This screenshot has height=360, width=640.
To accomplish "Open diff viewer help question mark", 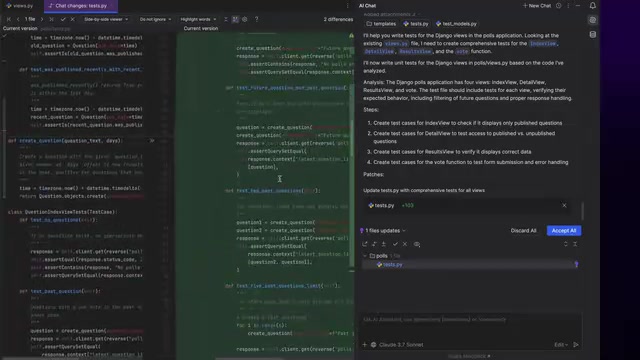I will [256, 19].
